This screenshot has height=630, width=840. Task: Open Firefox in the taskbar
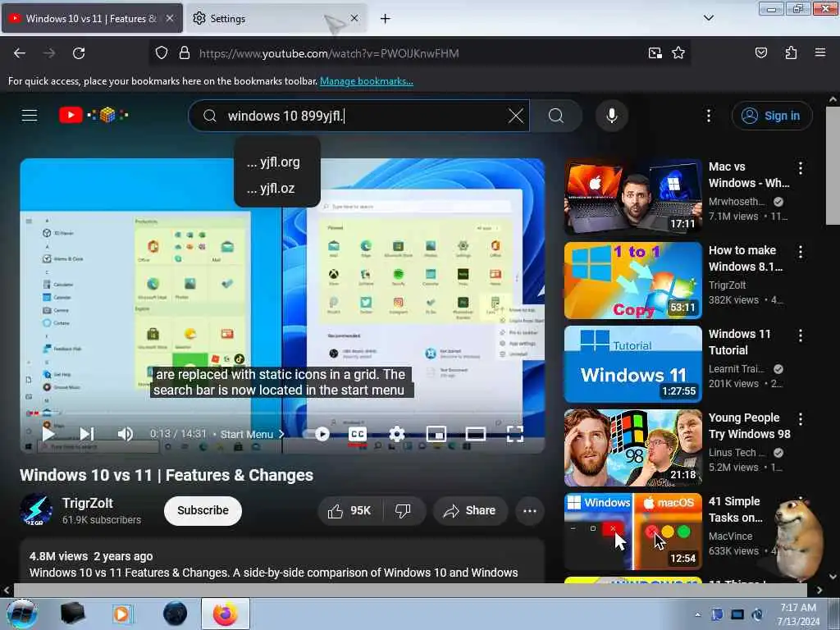point(226,614)
